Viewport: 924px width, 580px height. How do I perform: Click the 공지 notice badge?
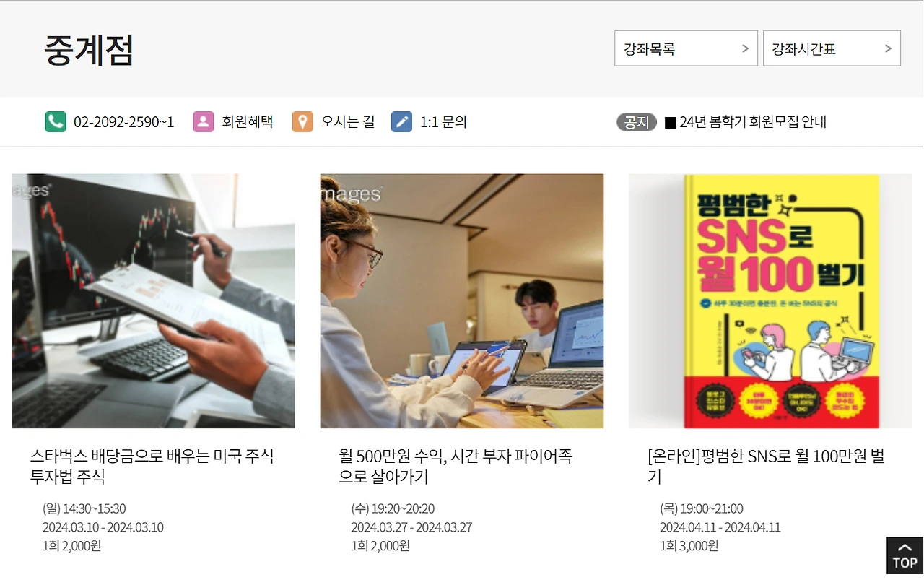click(637, 122)
